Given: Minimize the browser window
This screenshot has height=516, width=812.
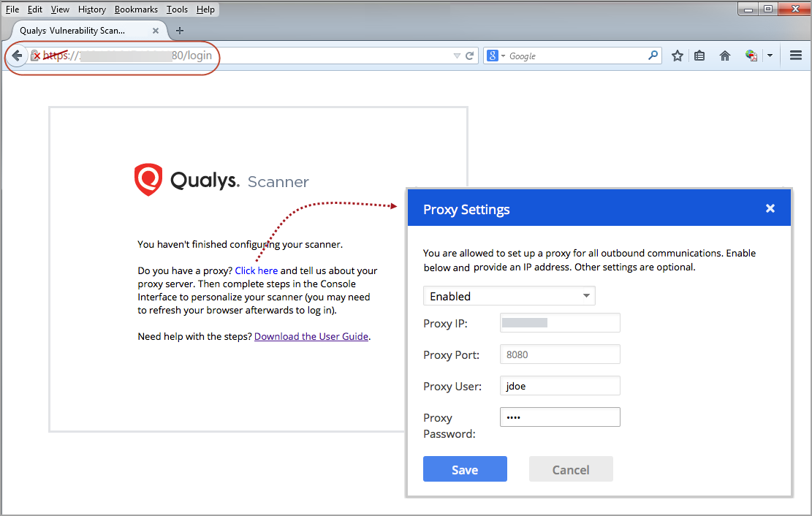Looking at the screenshot, I should click(x=748, y=10).
